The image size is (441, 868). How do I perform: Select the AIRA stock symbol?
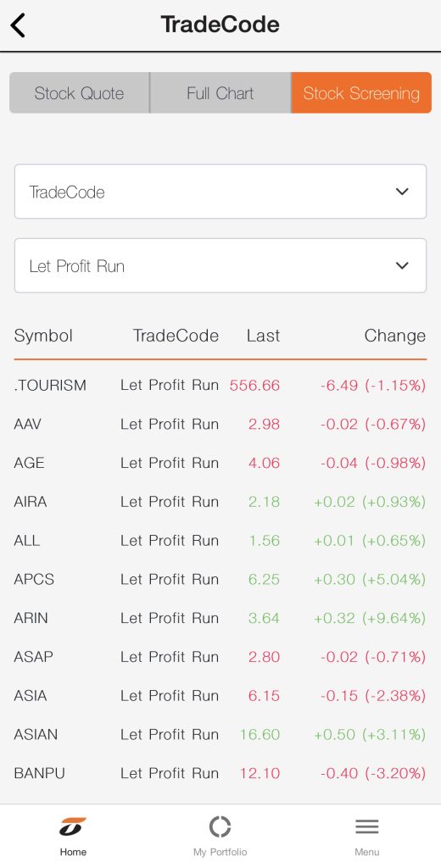(31, 502)
